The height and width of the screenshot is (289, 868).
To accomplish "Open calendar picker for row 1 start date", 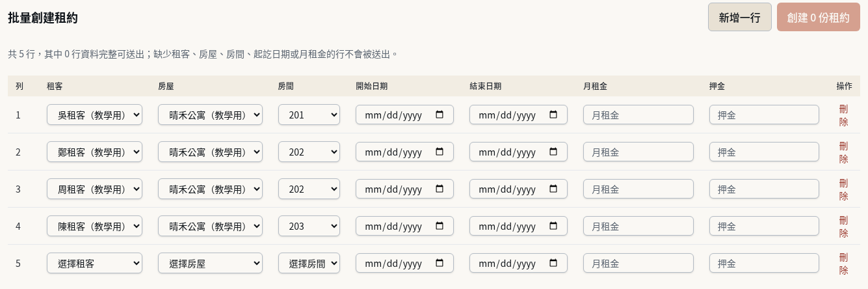I will click(440, 115).
